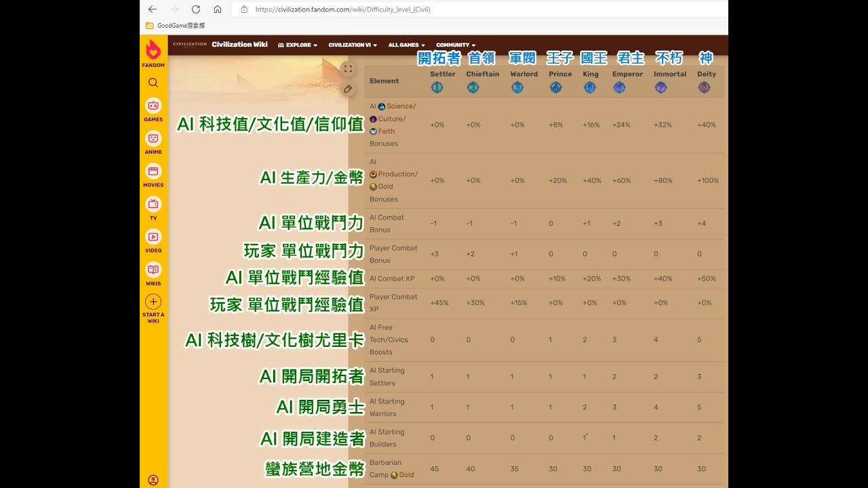Click the 45 Settler barbarian gold value
Screen dimensions: 868x488
click(434, 469)
